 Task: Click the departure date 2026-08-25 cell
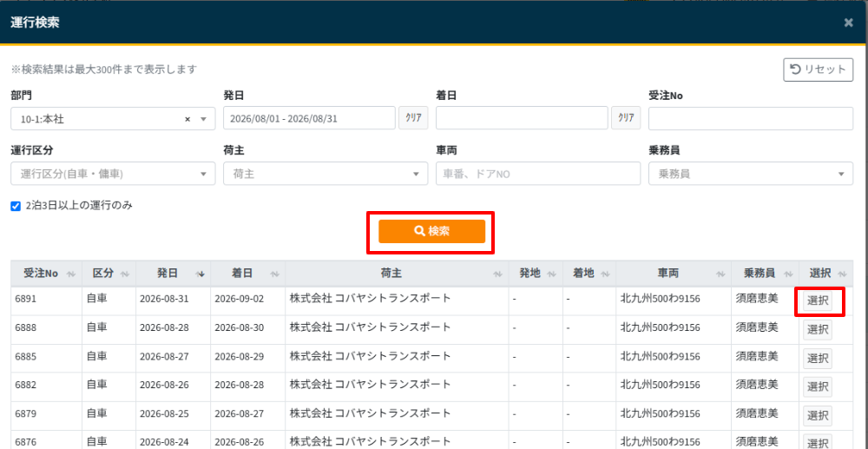pos(173,416)
